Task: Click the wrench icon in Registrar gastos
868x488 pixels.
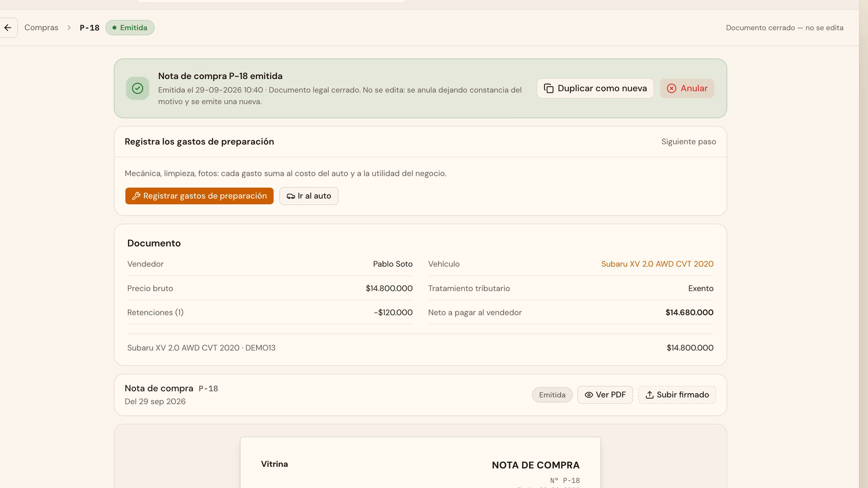Action: (136, 196)
